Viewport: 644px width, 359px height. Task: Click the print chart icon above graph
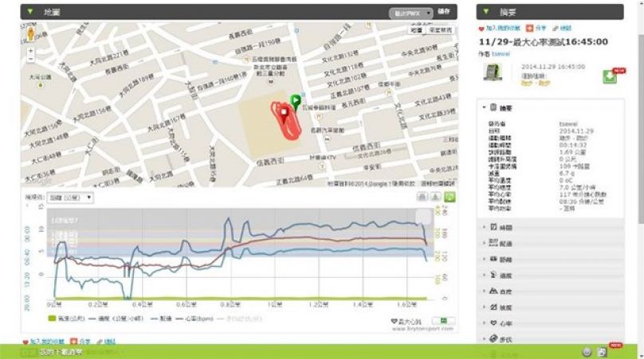pyautogui.click(x=423, y=196)
